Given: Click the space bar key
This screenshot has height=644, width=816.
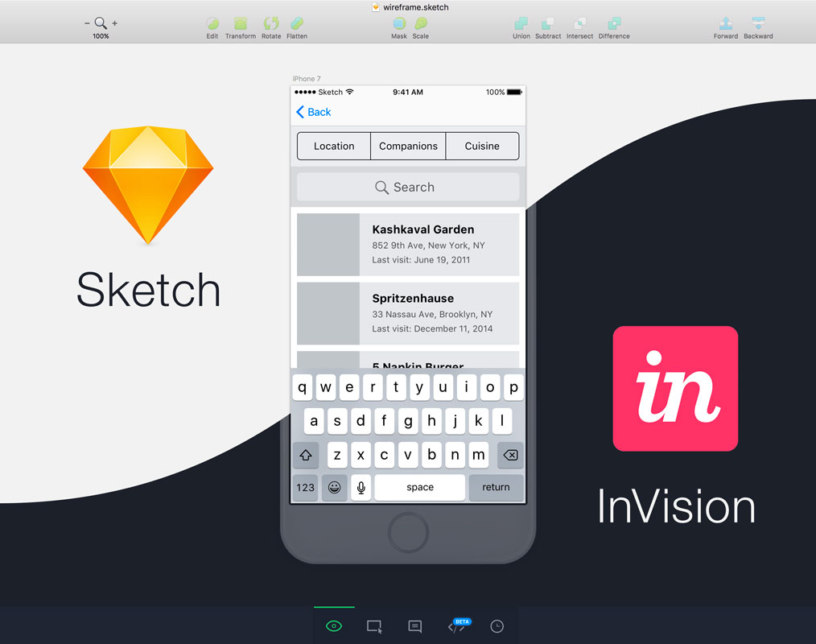Looking at the screenshot, I should tap(420, 487).
